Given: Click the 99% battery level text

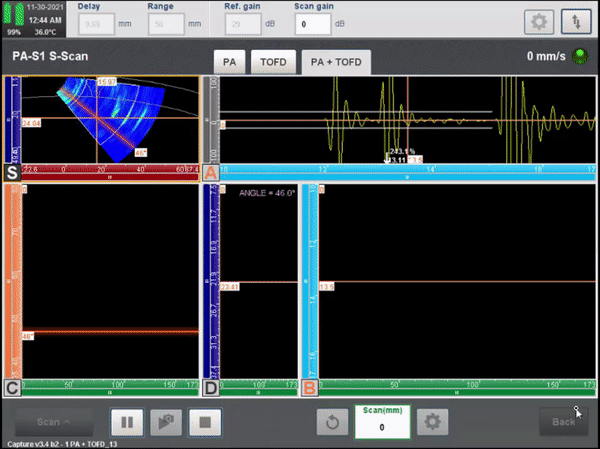Looking at the screenshot, I should click(14, 32).
